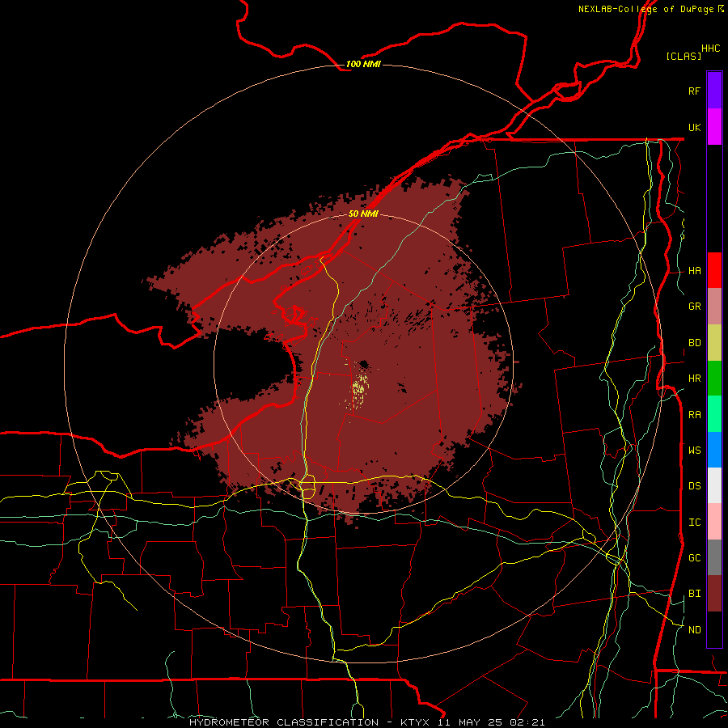The width and height of the screenshot is (728, 728).
Task: Click the 100 NMI range ring label
Action: (363, 64)
